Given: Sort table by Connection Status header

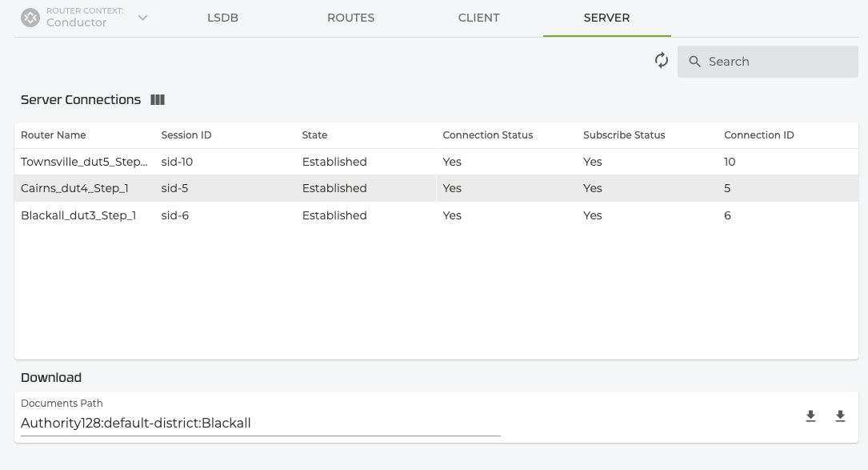Looking at the screenshot, I should (x=487, y=135).
